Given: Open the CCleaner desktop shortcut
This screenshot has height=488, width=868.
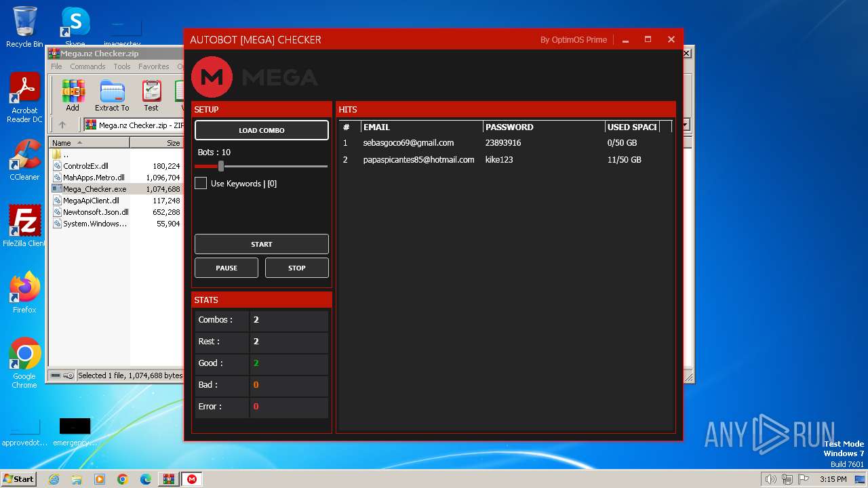Looking at the screenshot, I should [24, 160].
